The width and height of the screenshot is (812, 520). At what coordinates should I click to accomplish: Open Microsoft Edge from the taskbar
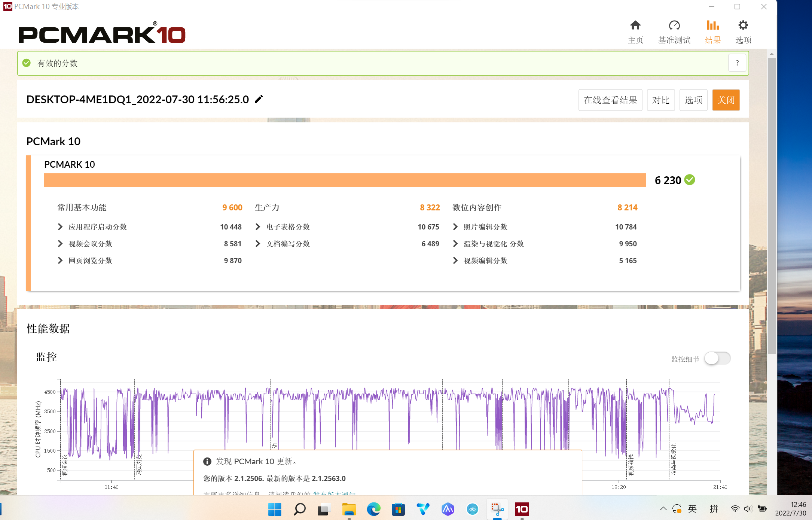[x=373, y=509]
